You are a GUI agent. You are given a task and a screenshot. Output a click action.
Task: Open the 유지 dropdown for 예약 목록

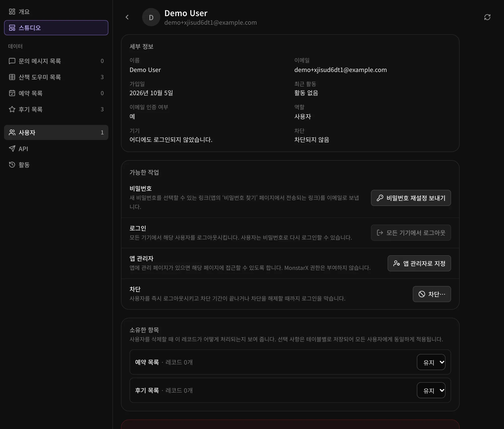pos(431,362)
